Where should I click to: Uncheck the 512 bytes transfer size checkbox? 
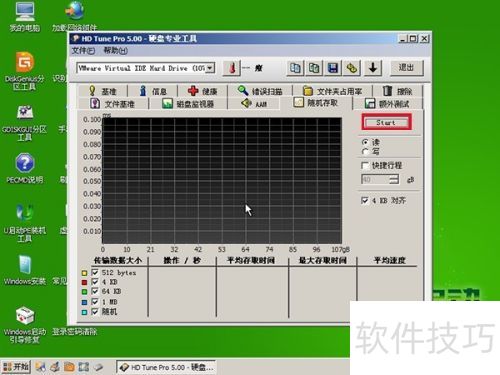95,272
